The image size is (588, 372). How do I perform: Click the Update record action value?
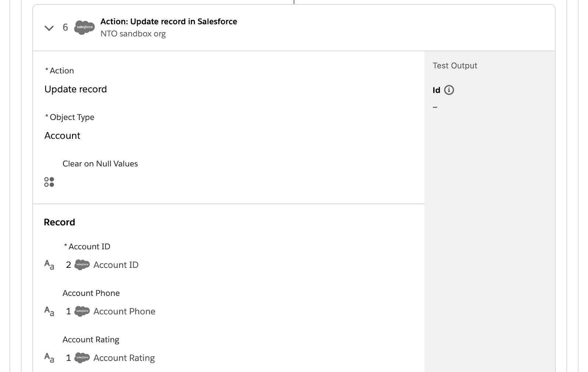point(76,89)
